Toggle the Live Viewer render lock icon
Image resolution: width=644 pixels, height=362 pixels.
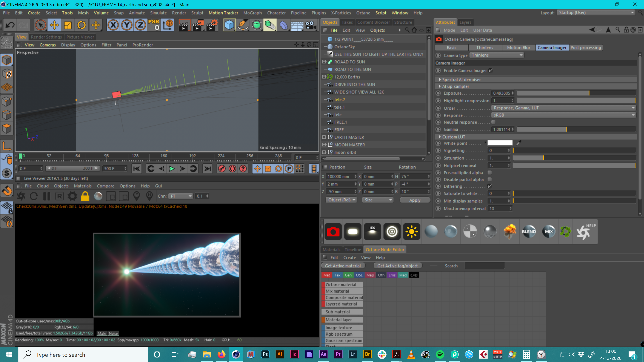tap(85, 196)
